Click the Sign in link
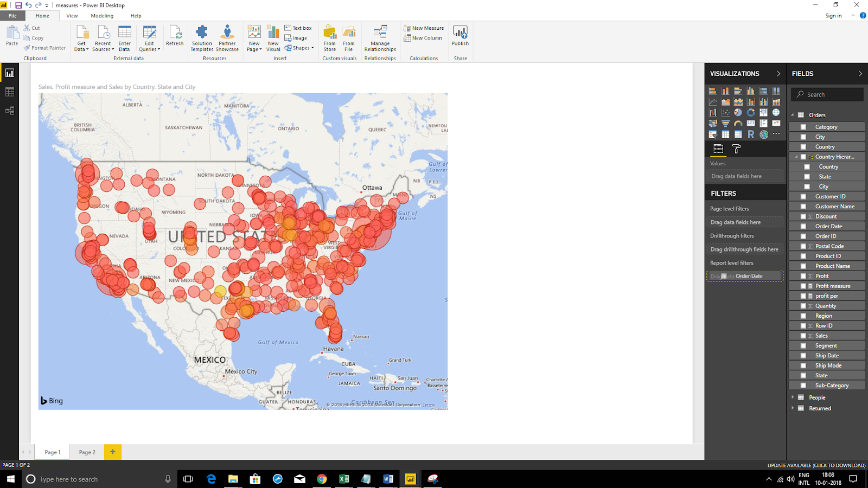This screenshot has height=488, width=868. point(833,16)
